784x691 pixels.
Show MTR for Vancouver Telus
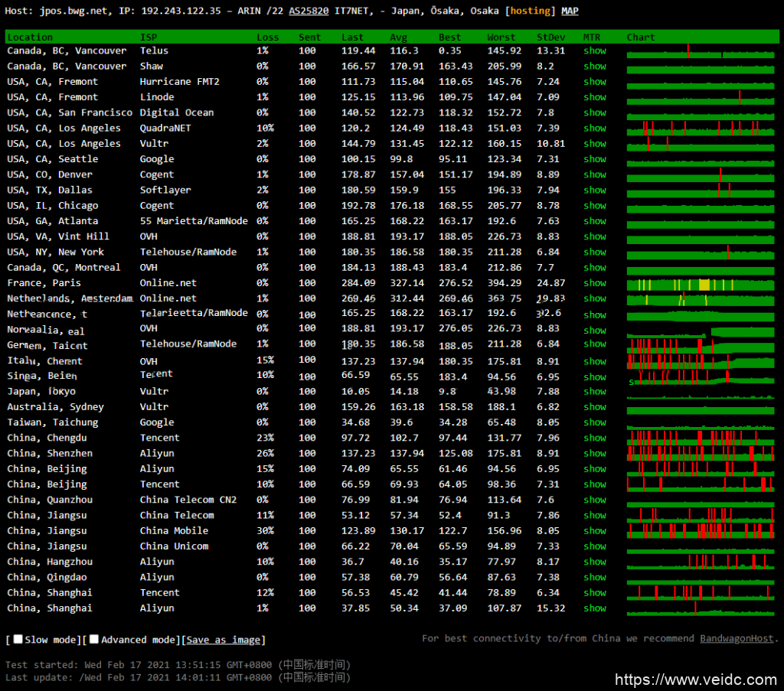[x=594, y=51]
